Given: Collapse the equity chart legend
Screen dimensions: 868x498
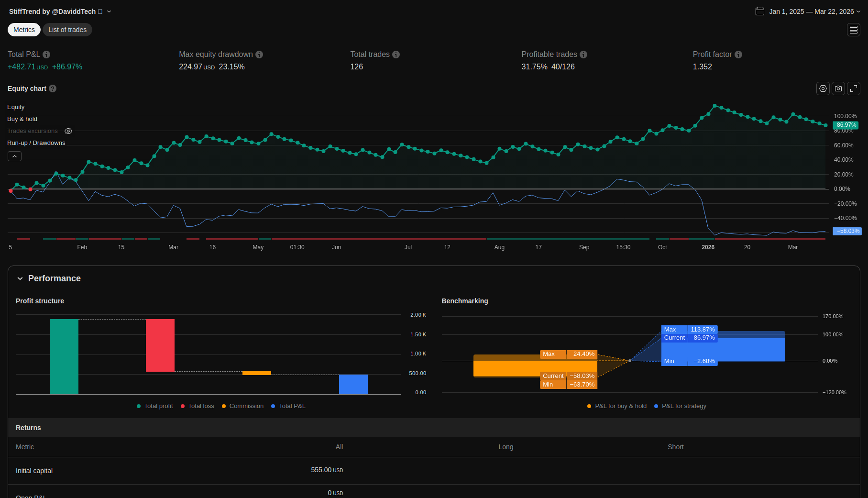Looking at the screenshot, I should 14,156.
